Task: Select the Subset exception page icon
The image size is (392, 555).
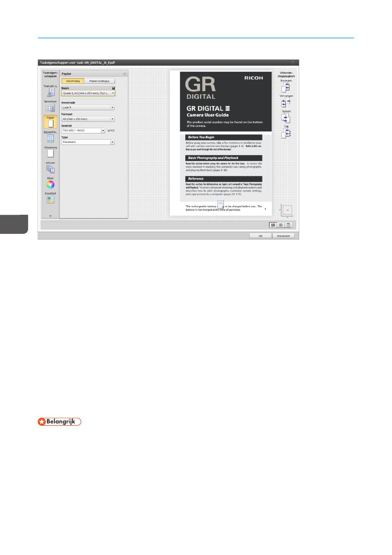Action: (286, 119)
